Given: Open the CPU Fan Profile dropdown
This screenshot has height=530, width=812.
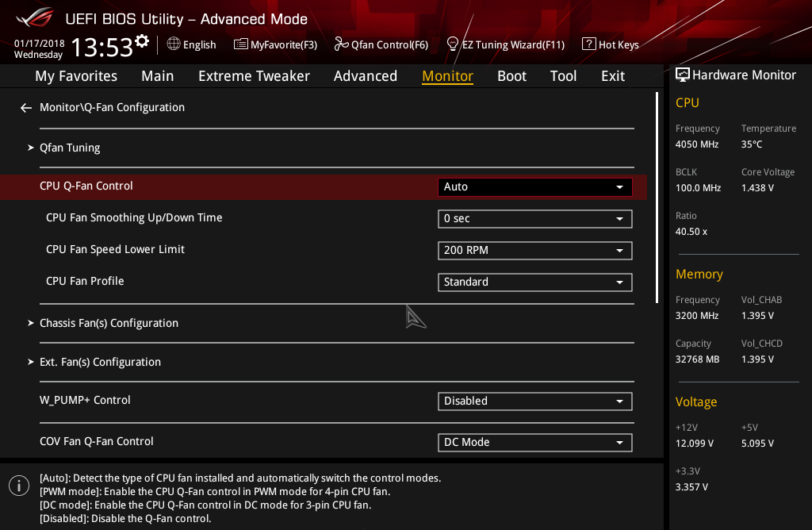Looking at the screenshot, I should pos(535,282).
